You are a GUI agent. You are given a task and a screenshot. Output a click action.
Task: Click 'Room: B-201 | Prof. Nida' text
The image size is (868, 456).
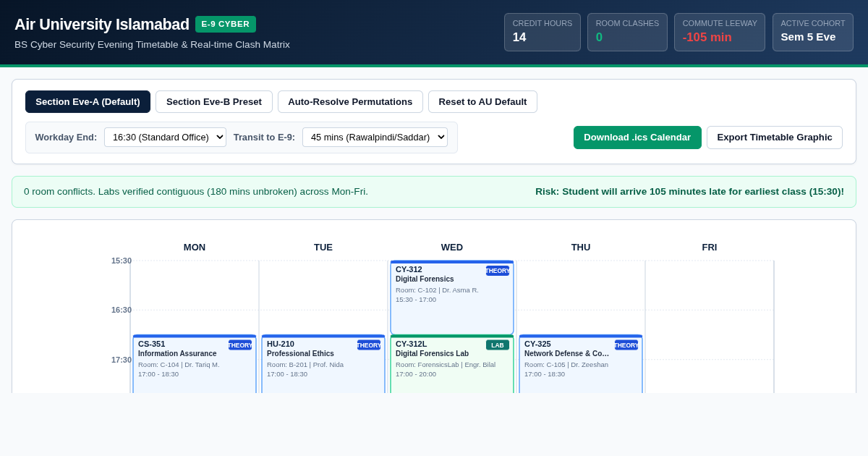tap(305, 365)
